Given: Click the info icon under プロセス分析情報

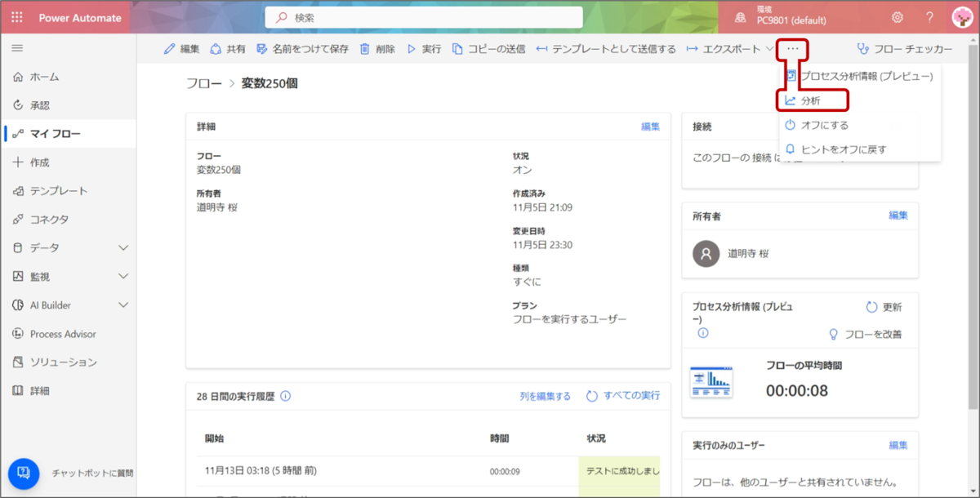Looking at the screenshot, I should click(x=703, y=333).
